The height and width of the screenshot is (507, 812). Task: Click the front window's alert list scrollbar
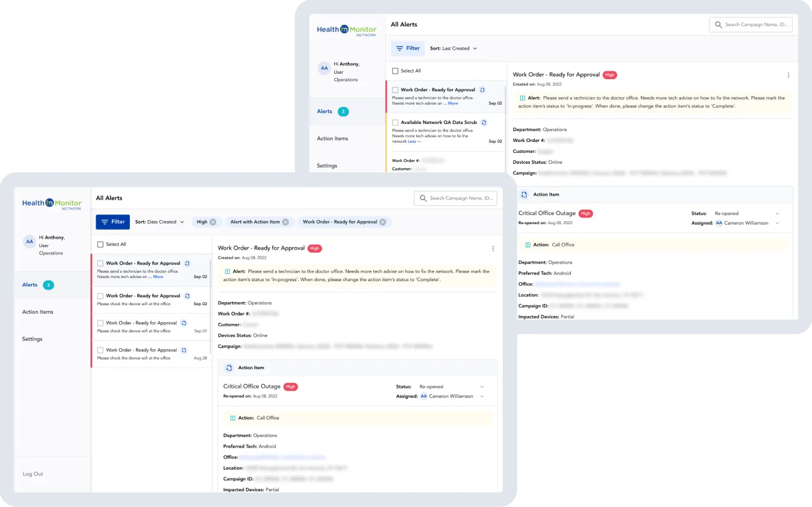[211, 306]
